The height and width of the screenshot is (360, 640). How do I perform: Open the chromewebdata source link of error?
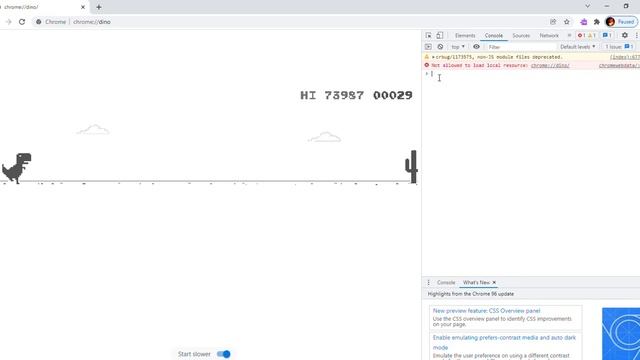619,65
